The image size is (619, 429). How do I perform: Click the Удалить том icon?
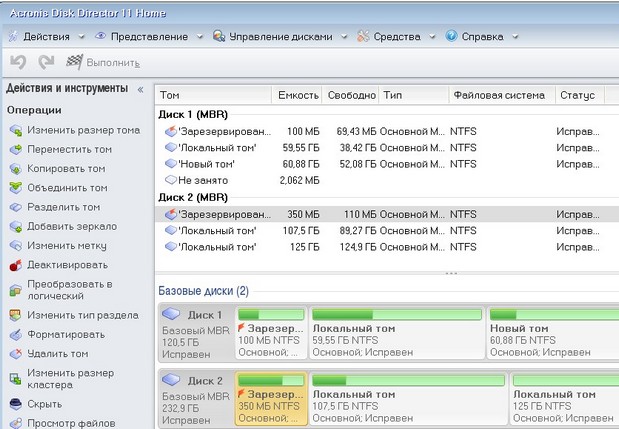coord(16,354)
